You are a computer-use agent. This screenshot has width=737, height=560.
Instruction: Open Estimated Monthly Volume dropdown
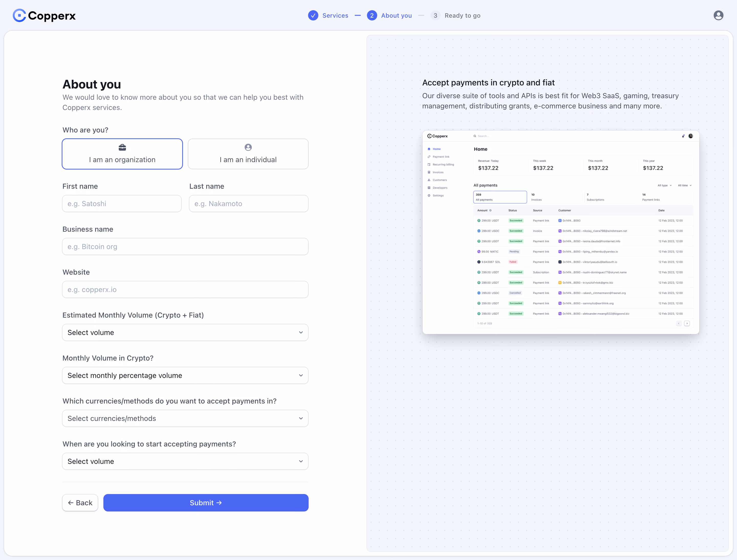click(185, 332)
